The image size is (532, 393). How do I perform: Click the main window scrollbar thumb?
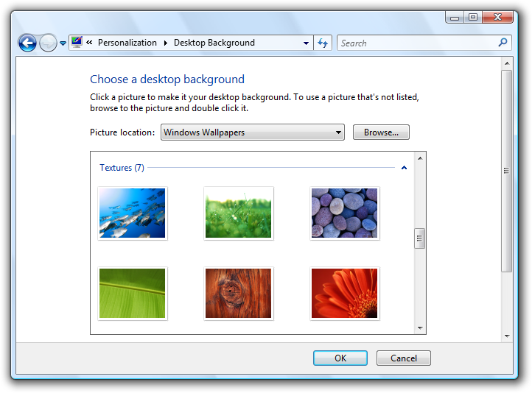coord(506,171)
